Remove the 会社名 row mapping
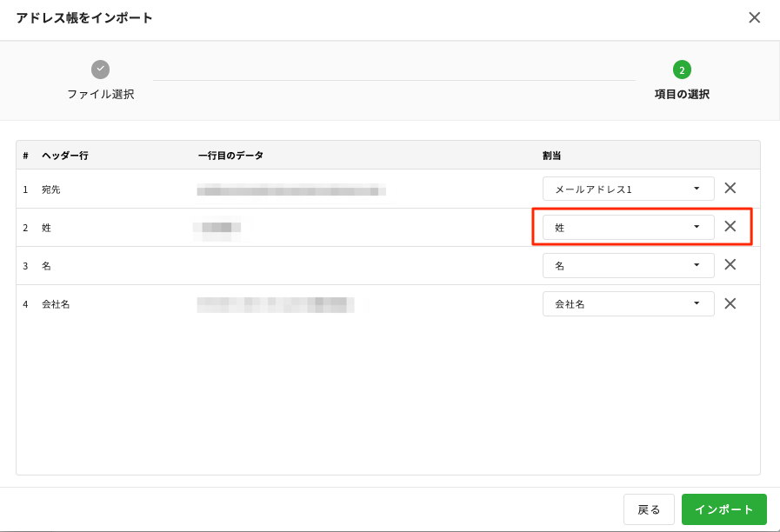This screenshot has width=780, height=532. click(730, 303)
